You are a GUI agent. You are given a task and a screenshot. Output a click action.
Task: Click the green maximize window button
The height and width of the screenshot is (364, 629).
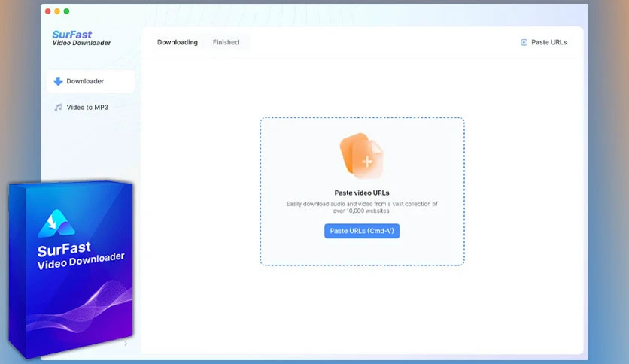coord(67,11)
